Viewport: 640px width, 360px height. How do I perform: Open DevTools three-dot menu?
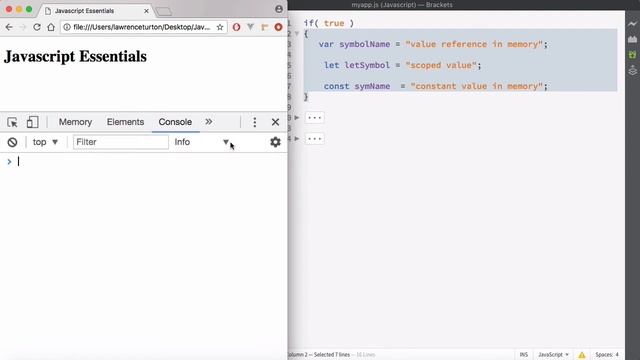(255, 122)
